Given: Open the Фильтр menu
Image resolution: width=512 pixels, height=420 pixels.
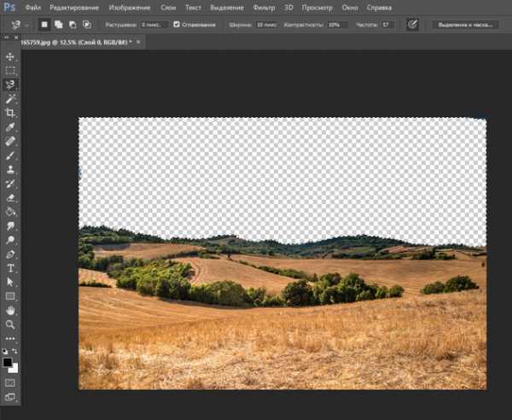Looking at the screenshot, I should pos(264,8).
